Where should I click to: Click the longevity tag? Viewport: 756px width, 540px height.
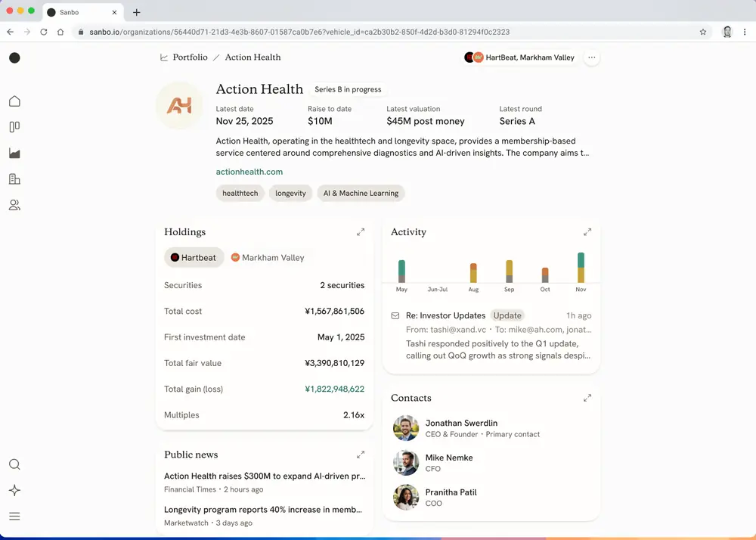291,194
